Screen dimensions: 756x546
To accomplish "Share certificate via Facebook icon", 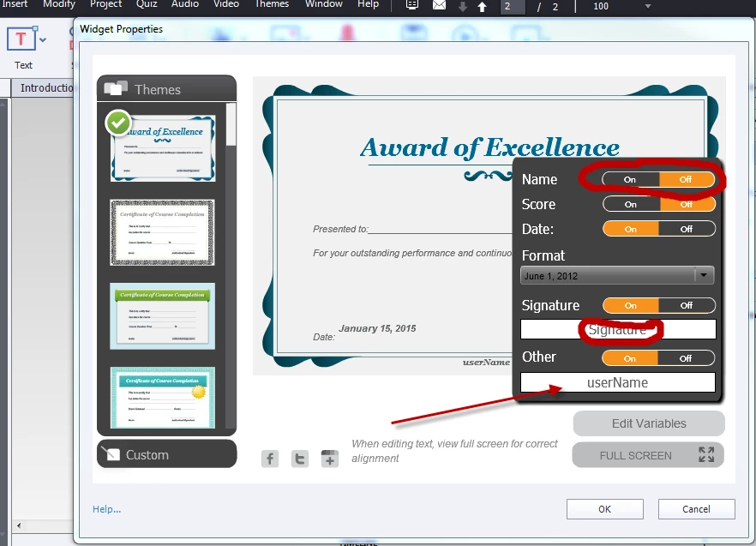I will [270, 459].
